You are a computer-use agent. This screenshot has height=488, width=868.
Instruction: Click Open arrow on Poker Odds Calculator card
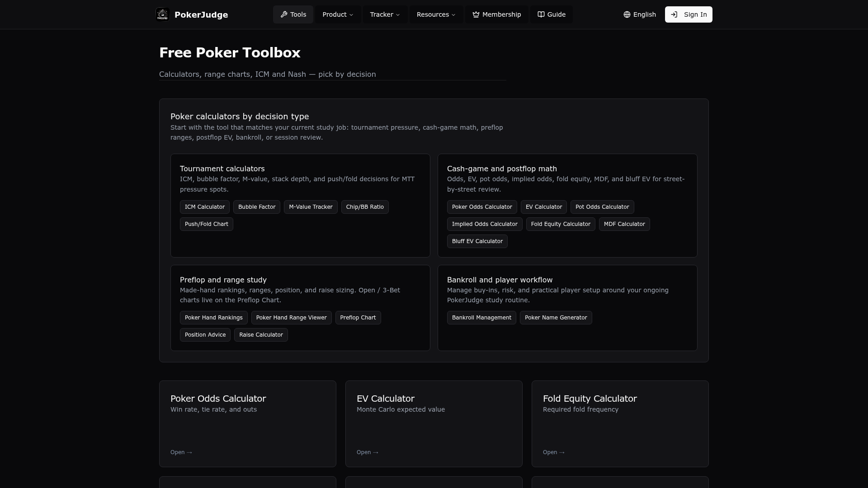click(x=181, y=452)
